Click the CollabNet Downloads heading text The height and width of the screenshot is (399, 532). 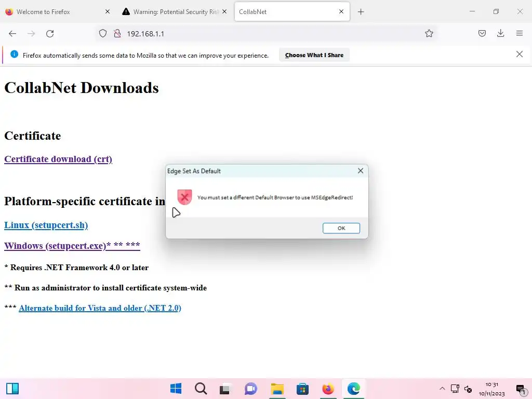82,88
